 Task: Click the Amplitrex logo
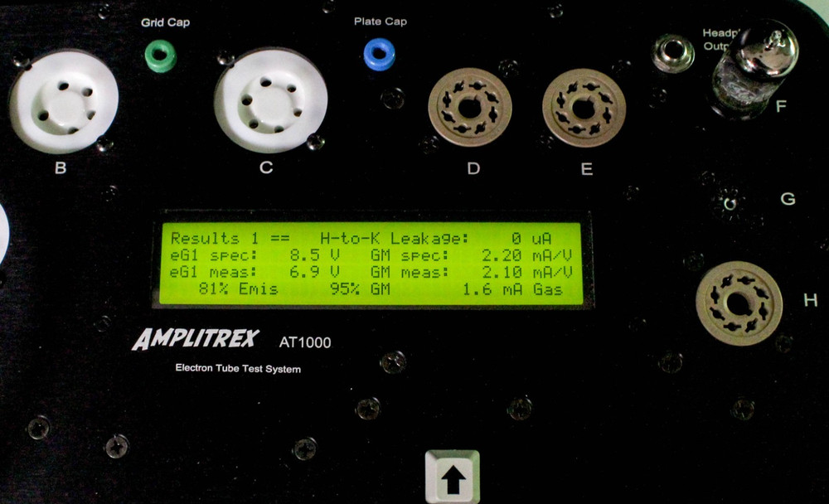[195, 340]
